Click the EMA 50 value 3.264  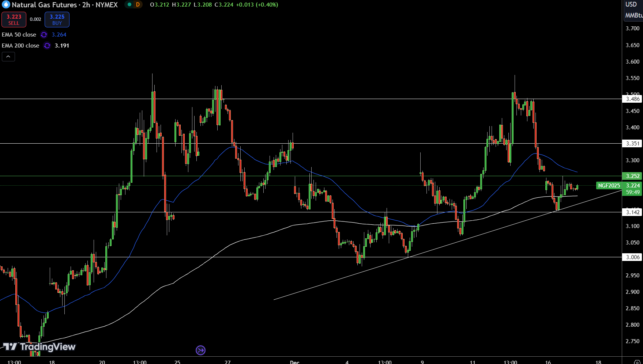[59, 35]
